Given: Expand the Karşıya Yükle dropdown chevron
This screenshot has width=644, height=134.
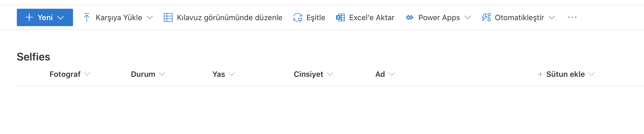Looking at the screenshot, I should click(x=150, y=18).
